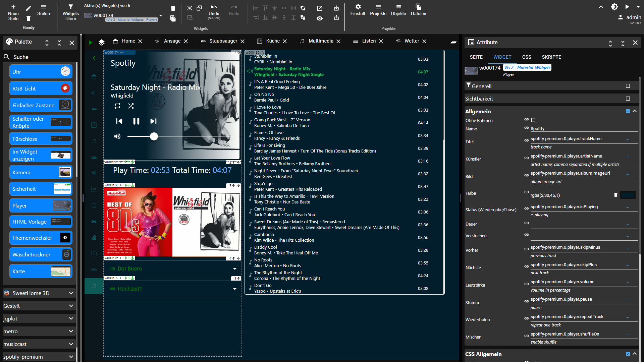The height and width of the screenshot is (362, 644).
Task: Click the Undo arrow icon
Action: [214, 7]
